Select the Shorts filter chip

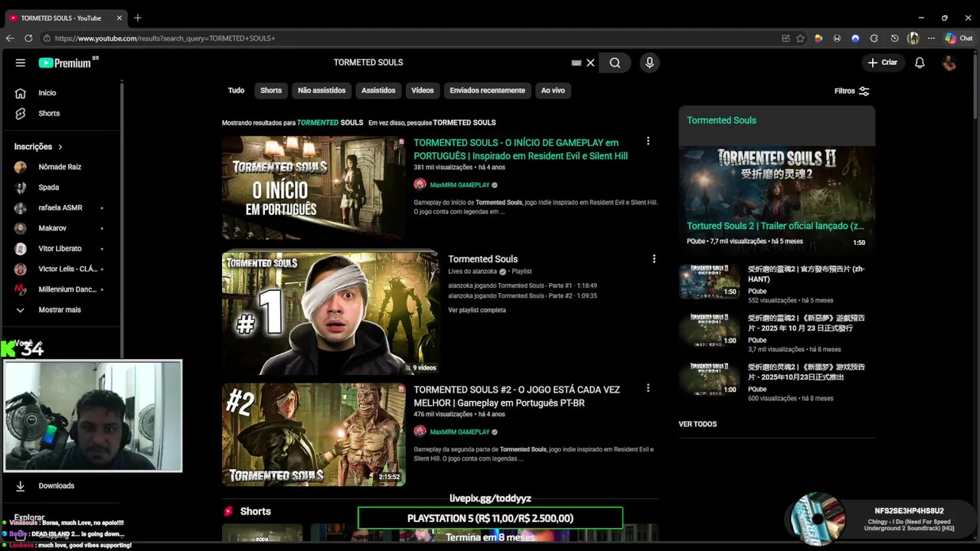pos(271,90)
